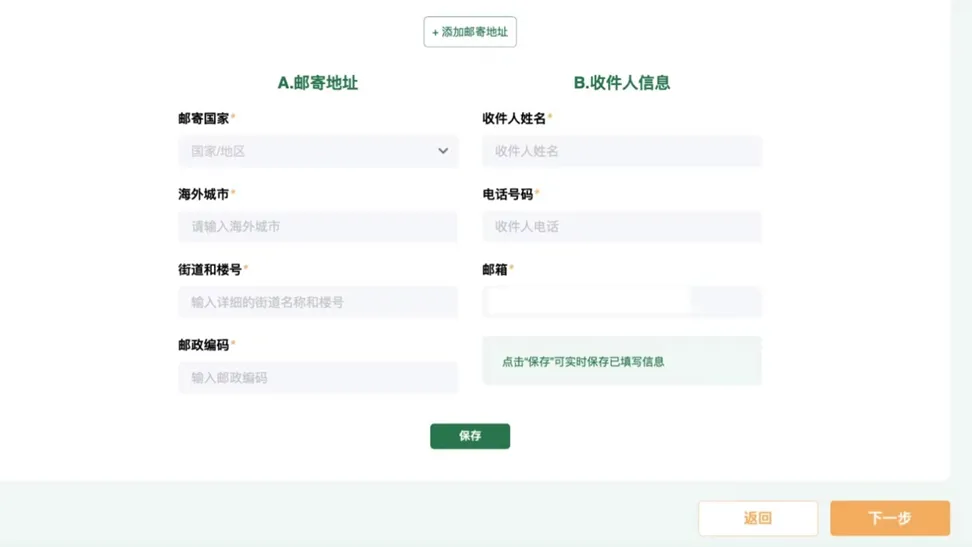Click the chevron arrow in country selector

443,151
